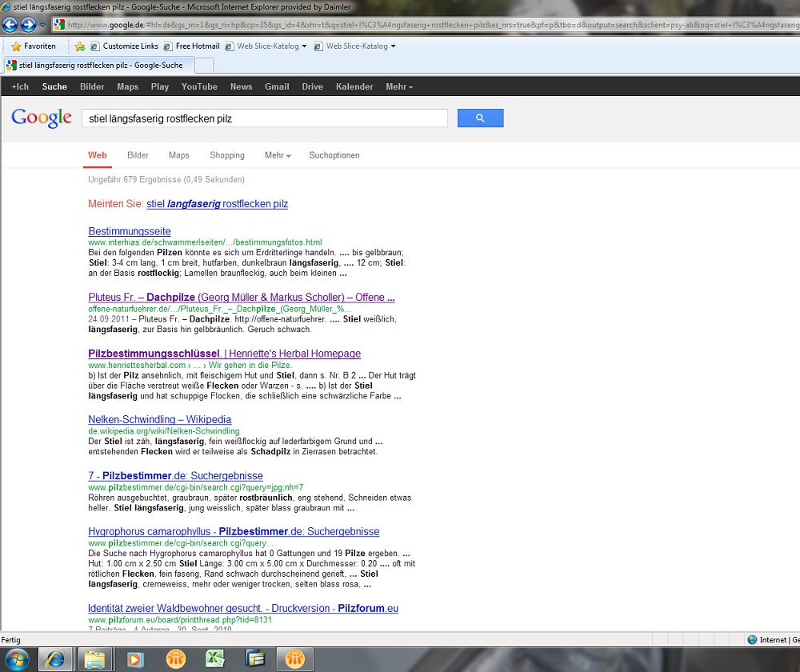Click the suggested 'stiel langfaserig rostflecken pilz' link
Image resolution: width=800 pixels, height=672 pixels.
tap(217, 204)
